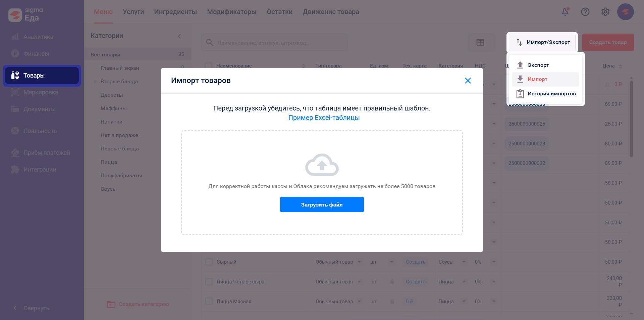Collapse the Категории panel chevron

(179, 36)
